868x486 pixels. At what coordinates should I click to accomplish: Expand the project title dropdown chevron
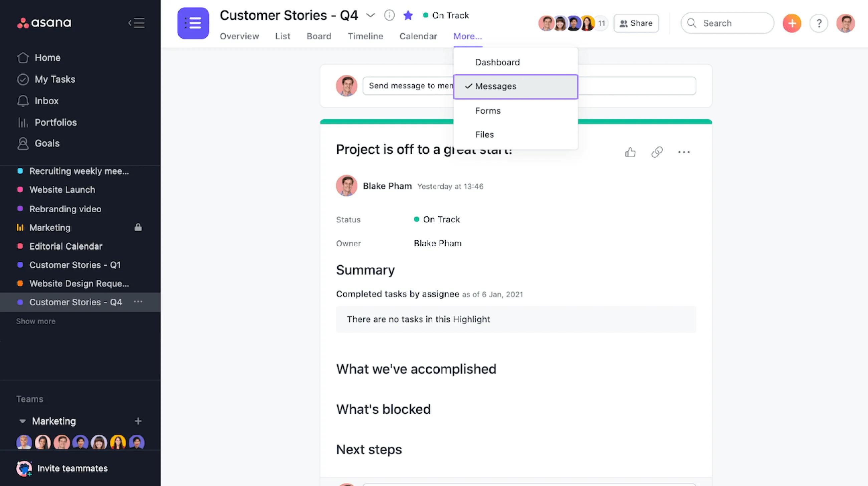click(370, 15)
